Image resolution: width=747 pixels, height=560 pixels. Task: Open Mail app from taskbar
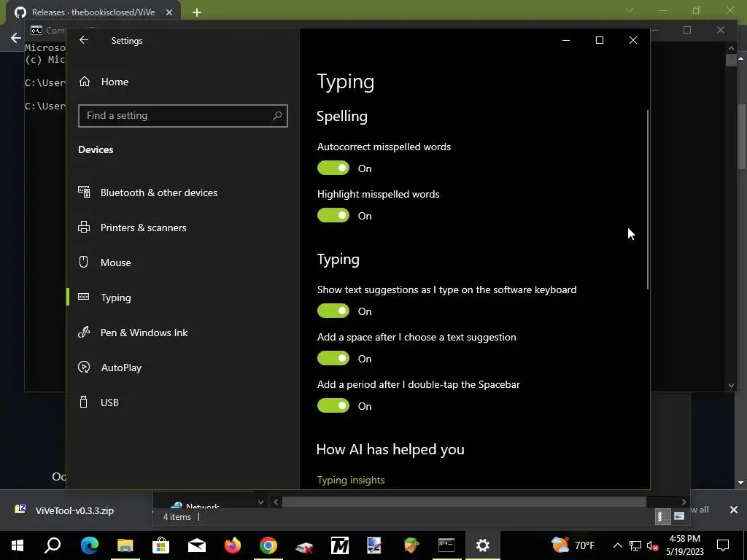pos(197,545)
